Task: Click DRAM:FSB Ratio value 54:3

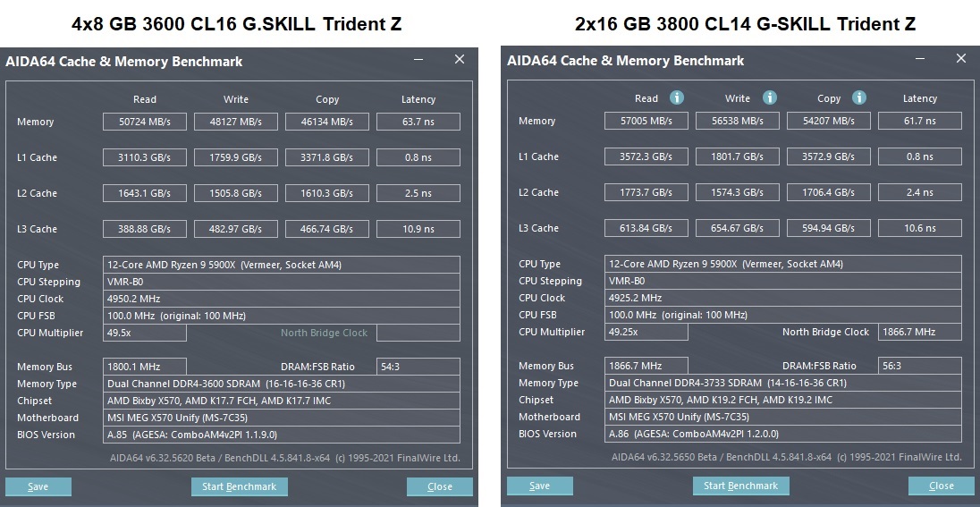Action: click(x=418, y=367)
